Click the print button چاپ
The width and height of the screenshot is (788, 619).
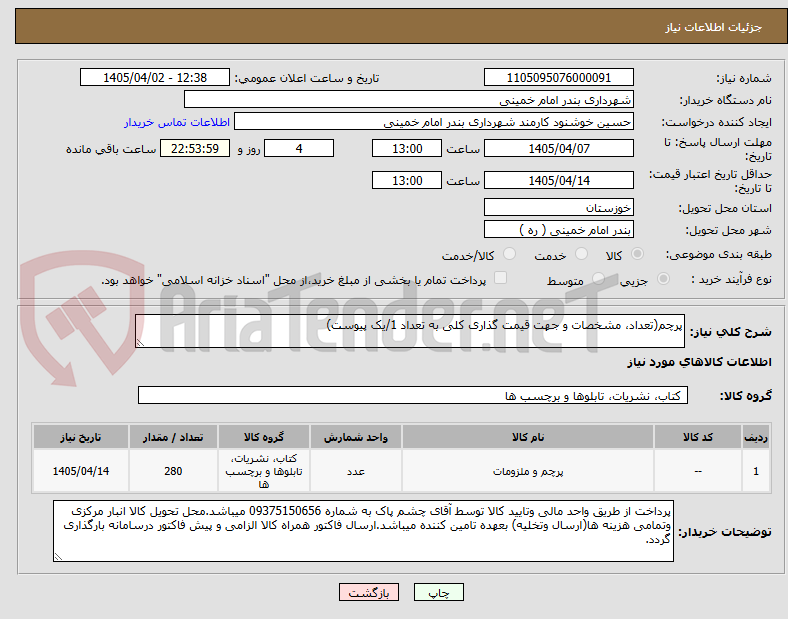pyautogui.click(x=439, y=593)
